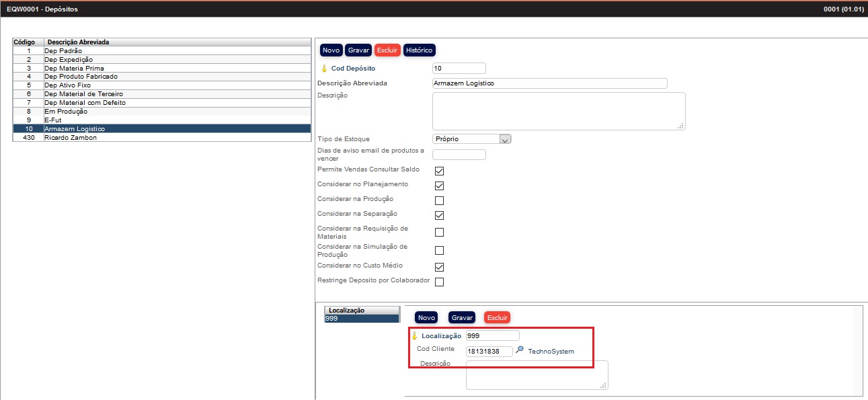
Task: Enable Considerar na Produção checkbox
Action: [439, 200]
